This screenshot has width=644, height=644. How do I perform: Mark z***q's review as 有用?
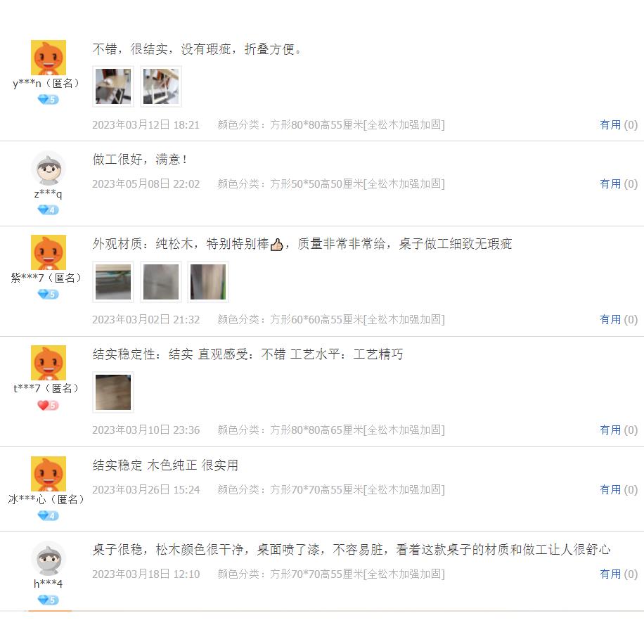(x=618, y=183)
